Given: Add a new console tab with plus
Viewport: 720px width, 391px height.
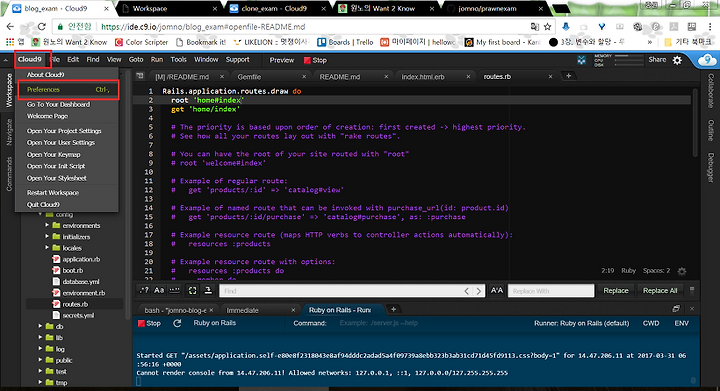Looking at the screenshot, I should (394, 309).
